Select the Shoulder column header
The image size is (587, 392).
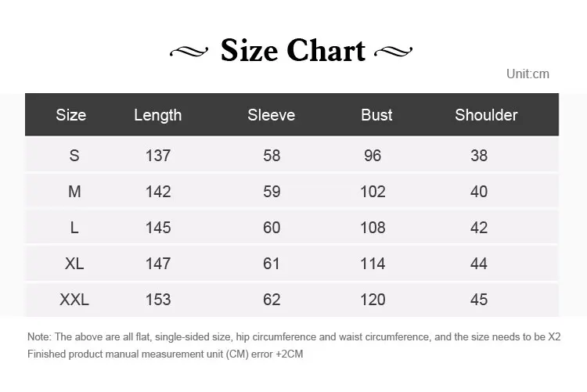[486, 115]
